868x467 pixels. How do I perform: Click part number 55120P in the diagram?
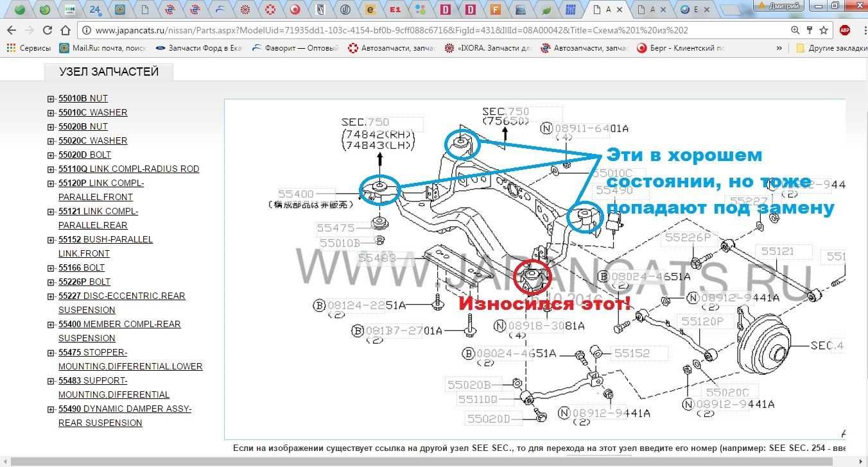[x=702, y=321]
